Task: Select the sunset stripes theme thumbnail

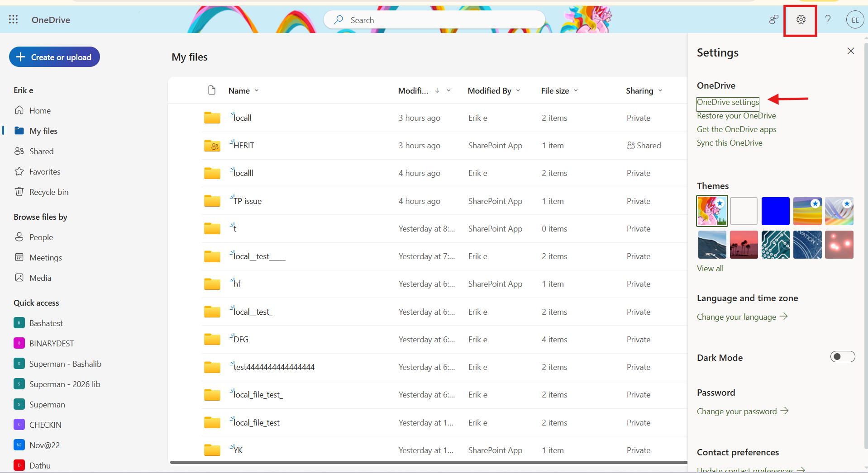Action: (x=807, y=211)
